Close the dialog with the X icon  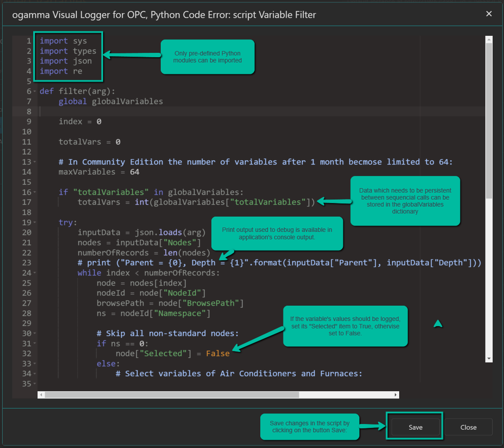pyautogui.click(x=489, y=14)
